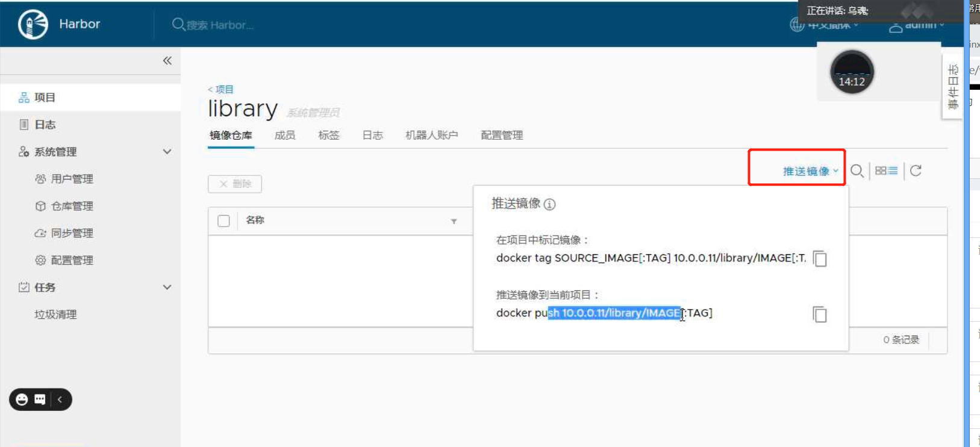Image resolution: width=980 pixels, height=447 pixels.
Task: Open the admin user dropdown
Action: coord(916,25)
